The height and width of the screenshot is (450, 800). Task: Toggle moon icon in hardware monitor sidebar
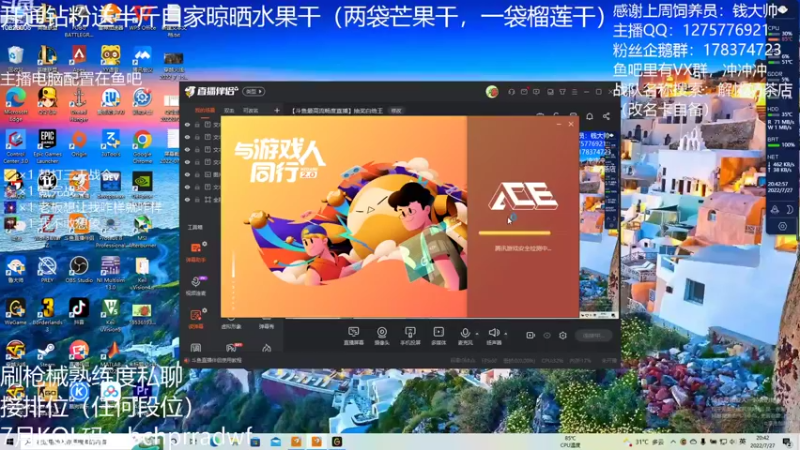tap(789, 209)
